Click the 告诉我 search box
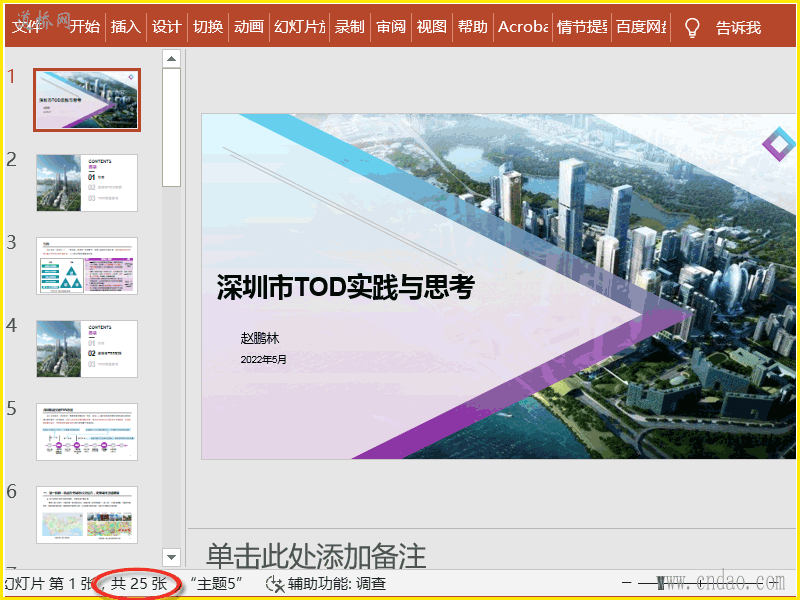The width and height of the screenshot is (800, 600). pyautogui.click(x=738, y=28)
